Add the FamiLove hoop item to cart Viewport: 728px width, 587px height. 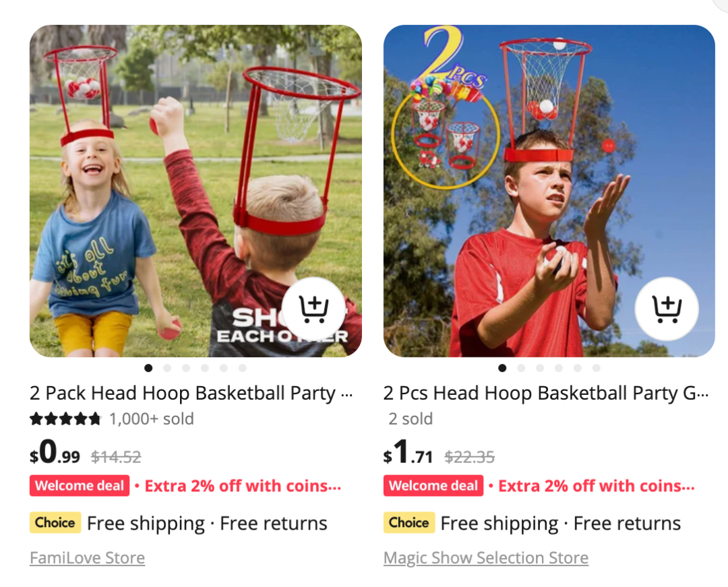pyautogui.click(x=314, y=309)
